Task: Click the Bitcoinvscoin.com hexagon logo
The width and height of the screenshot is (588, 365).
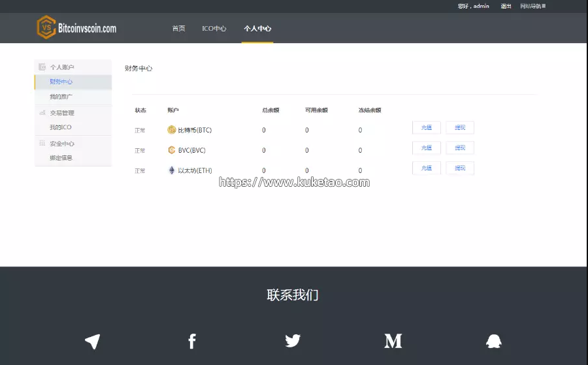Action: (46, 27)
